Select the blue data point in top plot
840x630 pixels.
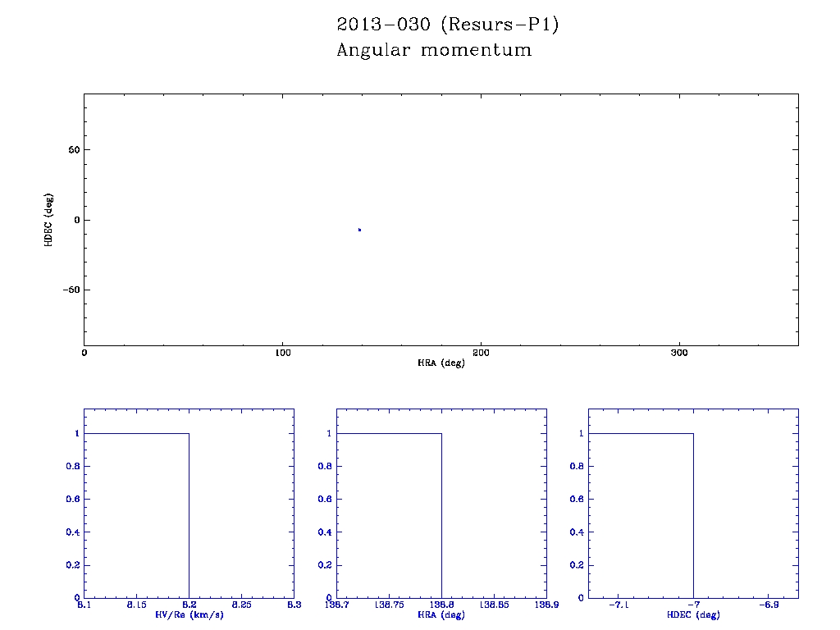(x=359, y=230)
